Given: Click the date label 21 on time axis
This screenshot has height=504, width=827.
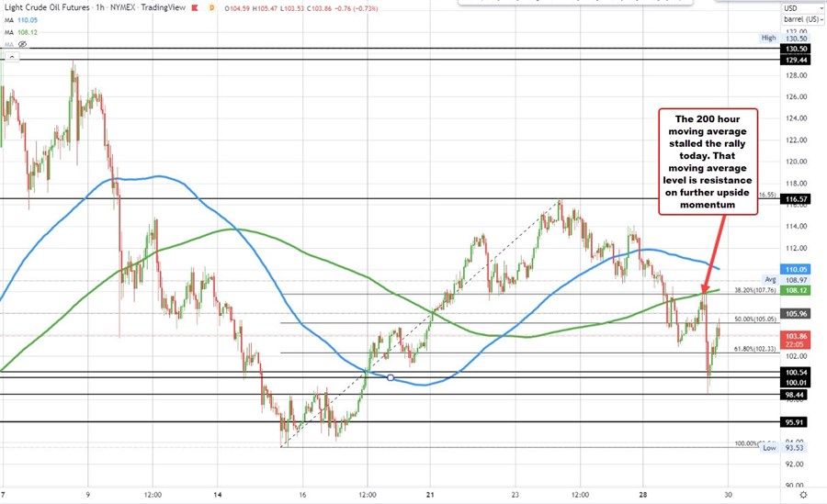Looking at the screenshot, I should coord(430,495).
